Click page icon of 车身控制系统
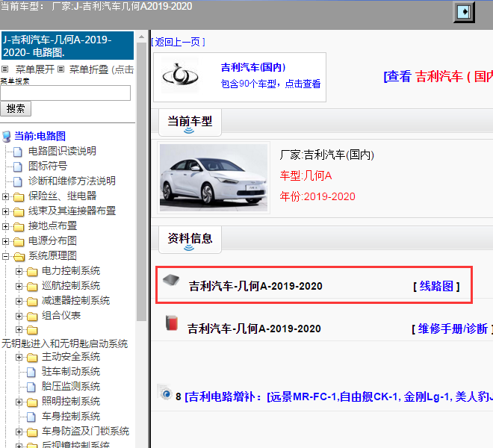493x448 pixels. (x=31, y=417)
